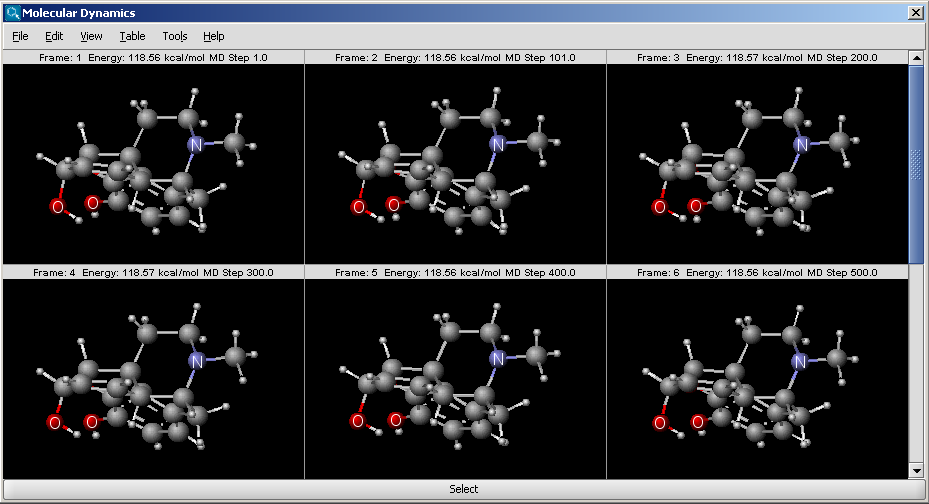Open the File menu
The height and width of the screenshot is (504, 929).
tap(20, 36)
